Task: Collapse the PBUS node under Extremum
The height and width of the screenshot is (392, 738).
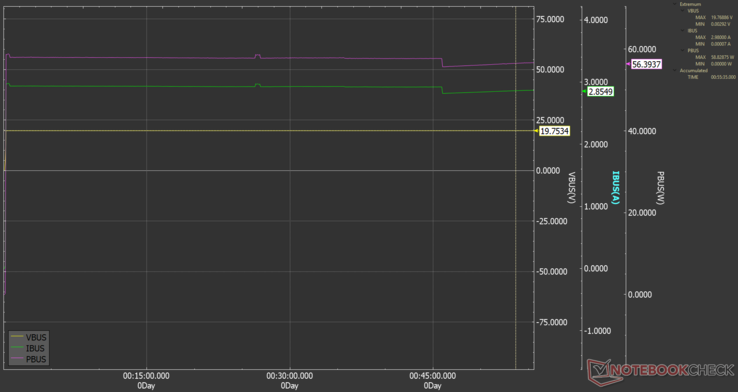Action: [682, 50]
